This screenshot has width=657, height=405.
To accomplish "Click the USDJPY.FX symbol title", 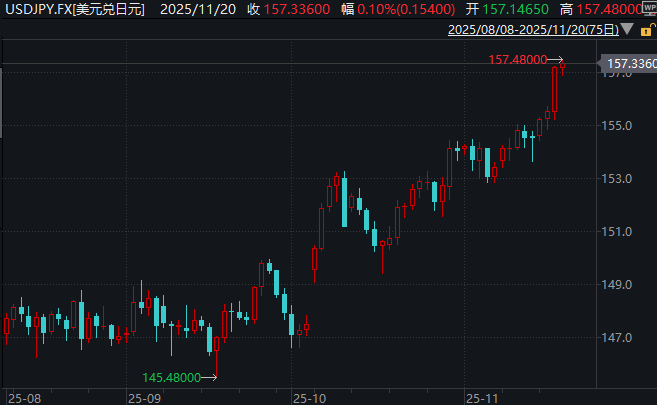I will pos(75,9).
